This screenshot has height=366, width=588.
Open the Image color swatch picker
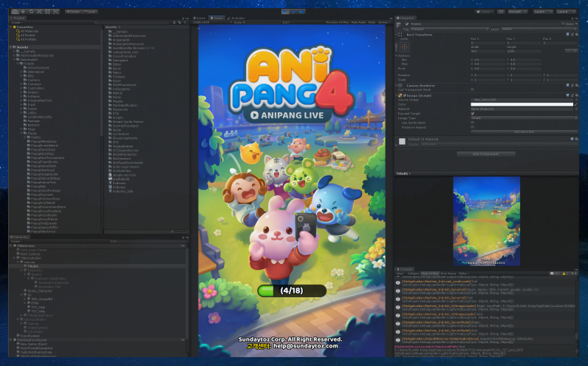tap(522, 104)
